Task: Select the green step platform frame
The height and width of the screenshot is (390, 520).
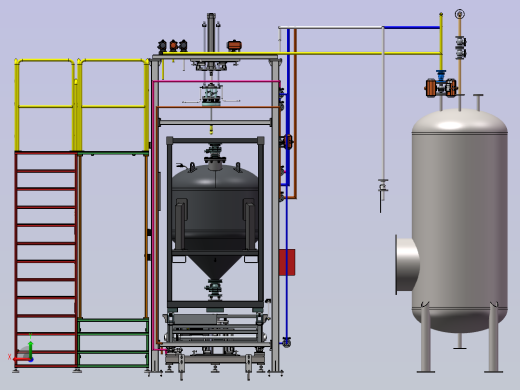Action: coord(113,343)
